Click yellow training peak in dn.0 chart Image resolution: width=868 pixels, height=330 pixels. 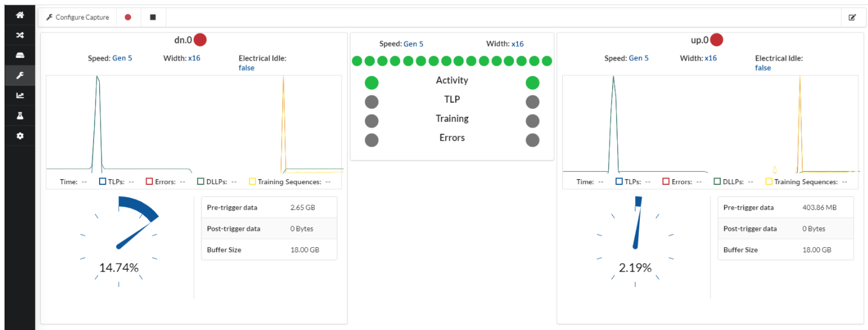click(283, 78)
